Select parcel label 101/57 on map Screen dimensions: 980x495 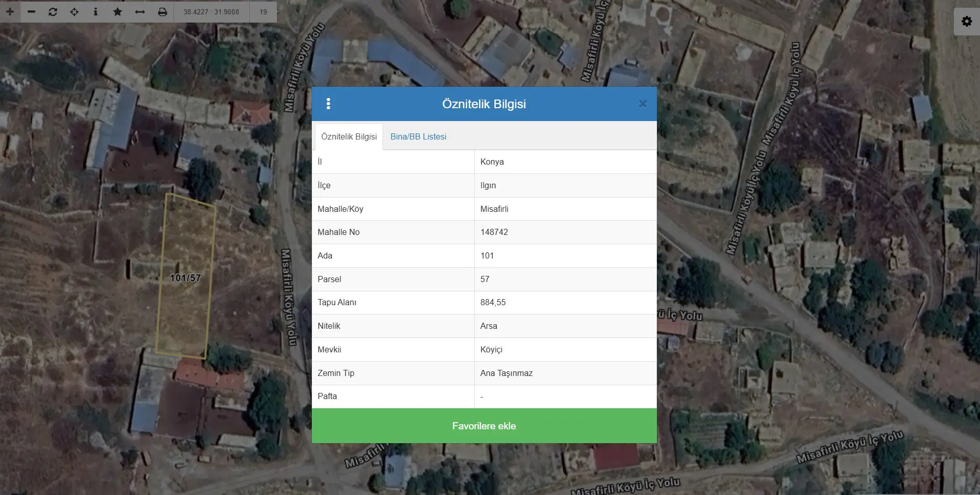185,278
